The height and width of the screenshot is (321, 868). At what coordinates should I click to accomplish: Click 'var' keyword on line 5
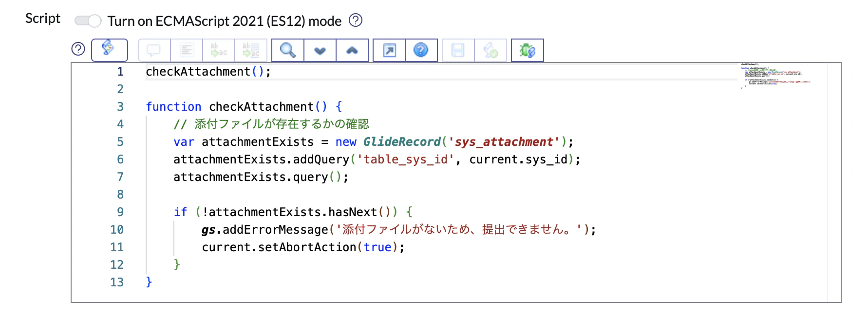coord(184,141)
